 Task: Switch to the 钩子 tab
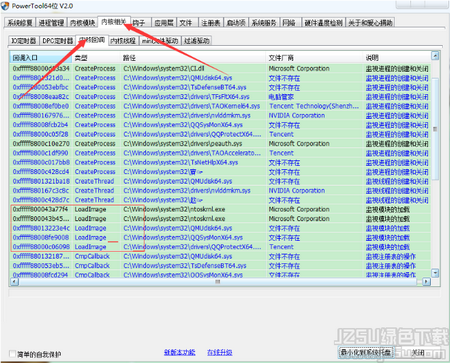pos(139,23)
